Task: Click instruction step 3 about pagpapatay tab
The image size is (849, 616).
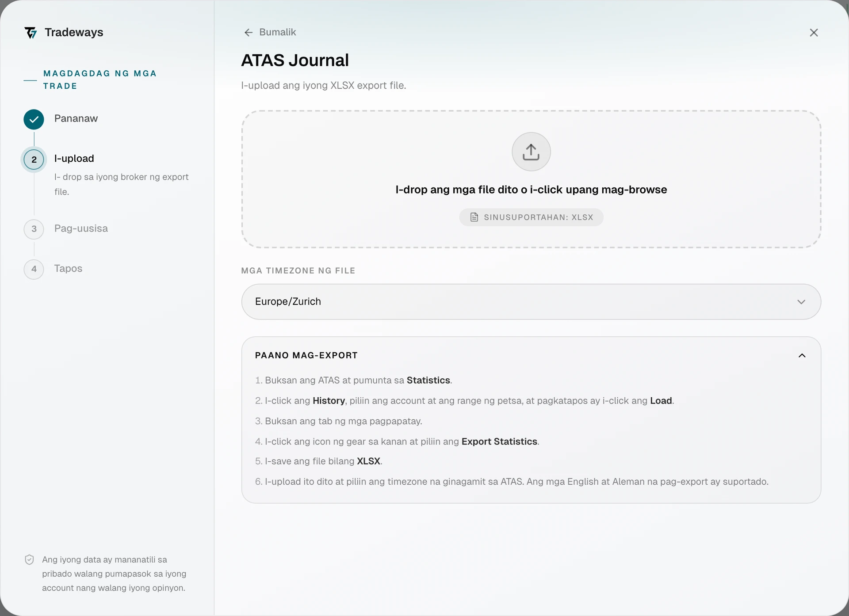Action: point(339,421)
